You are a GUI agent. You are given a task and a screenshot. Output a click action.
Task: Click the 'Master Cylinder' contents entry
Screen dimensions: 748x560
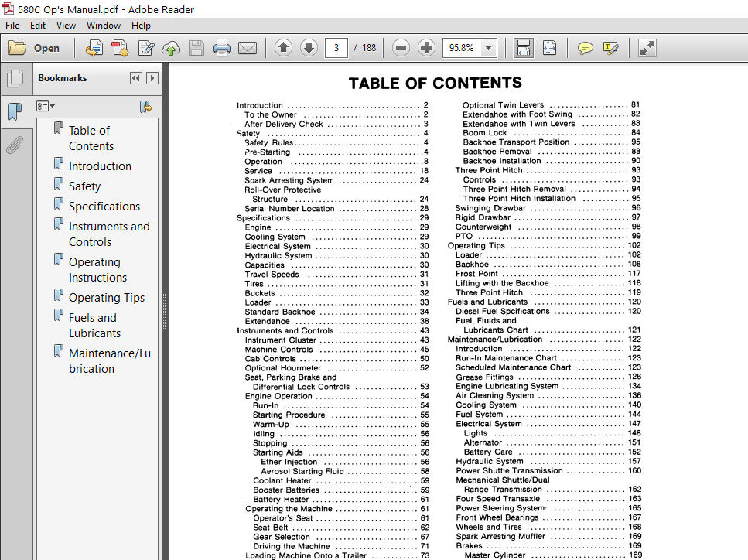(553, 555)
